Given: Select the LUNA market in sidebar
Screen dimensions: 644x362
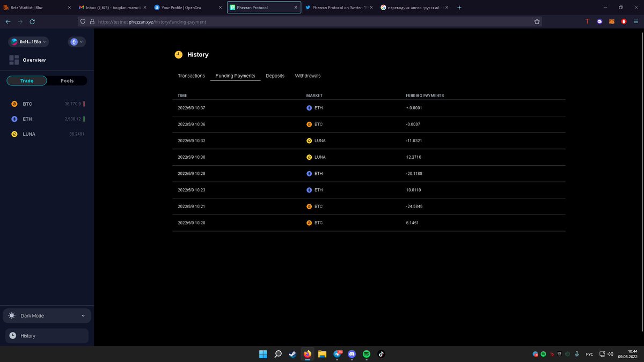Looking at the screenshot, I should [47, 134].
